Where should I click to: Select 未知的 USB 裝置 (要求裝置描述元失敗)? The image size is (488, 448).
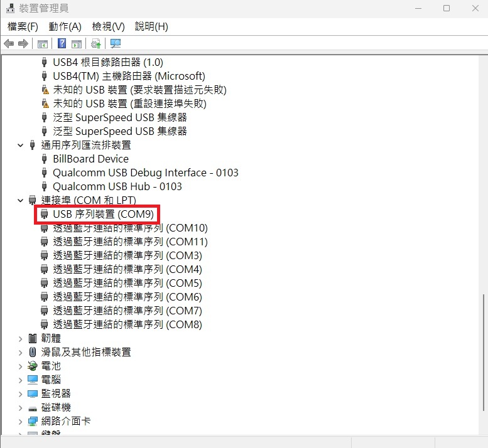[x=139, y=90]
